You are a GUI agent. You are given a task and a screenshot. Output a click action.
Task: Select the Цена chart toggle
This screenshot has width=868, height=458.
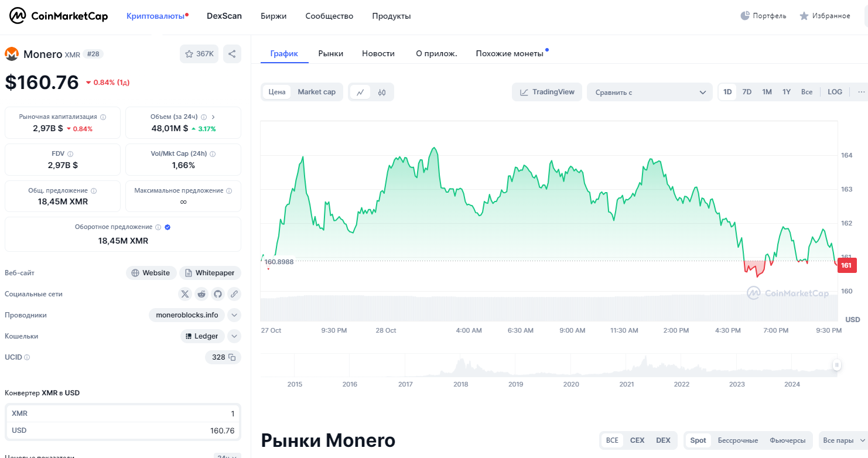tap(277, 92)
